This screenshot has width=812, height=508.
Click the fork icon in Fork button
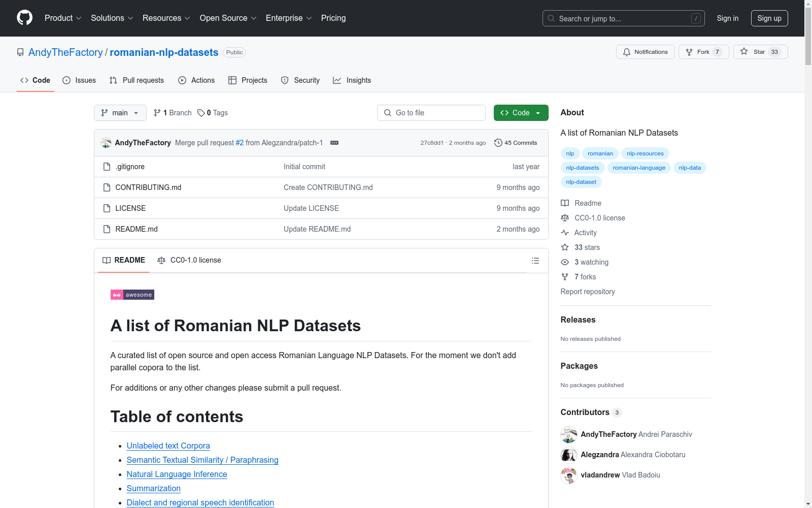[x=689, y=52]
